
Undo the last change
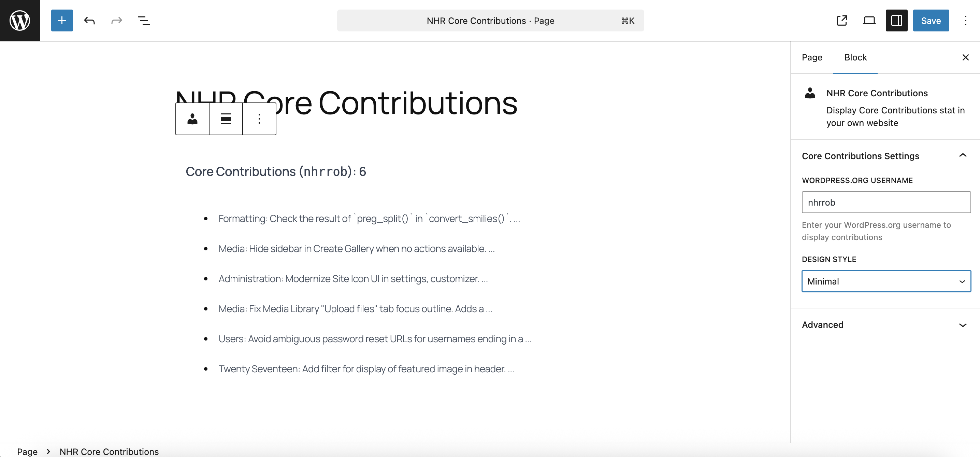[x=89, y=20]
